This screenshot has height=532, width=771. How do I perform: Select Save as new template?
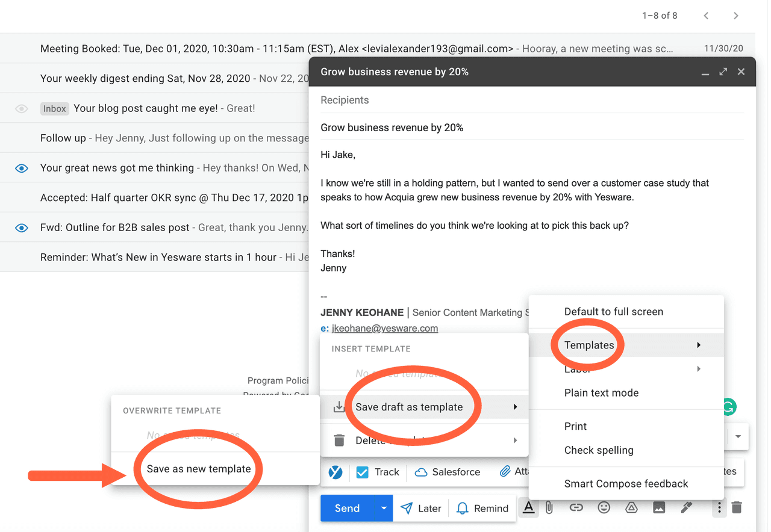pos(198,468)
